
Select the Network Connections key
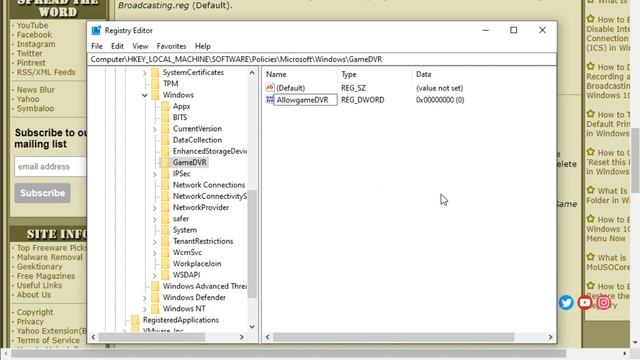[209, 185]
